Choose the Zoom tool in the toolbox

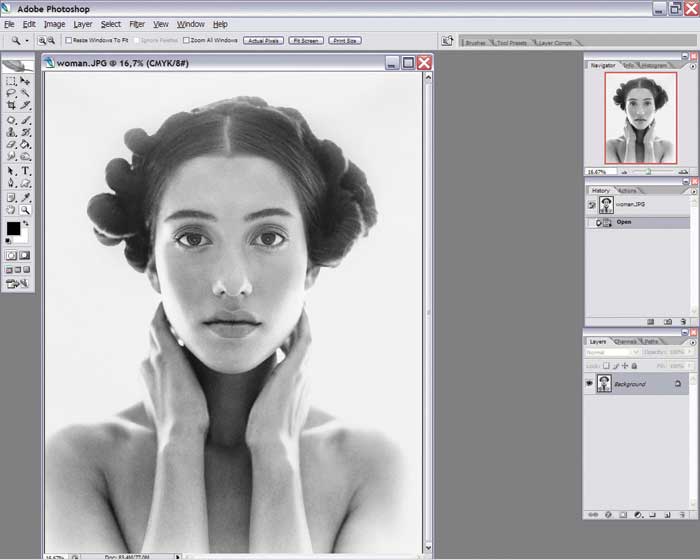[26, 210]
